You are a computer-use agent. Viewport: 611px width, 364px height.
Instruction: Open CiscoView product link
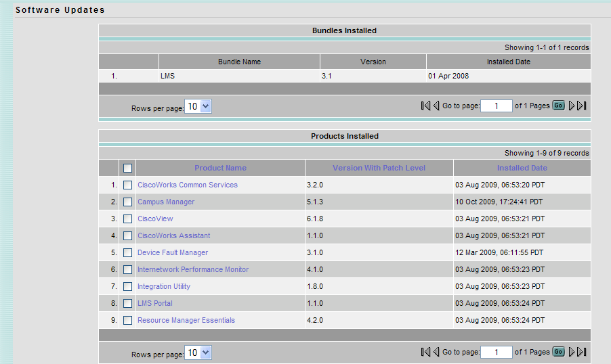coord(155,219)
